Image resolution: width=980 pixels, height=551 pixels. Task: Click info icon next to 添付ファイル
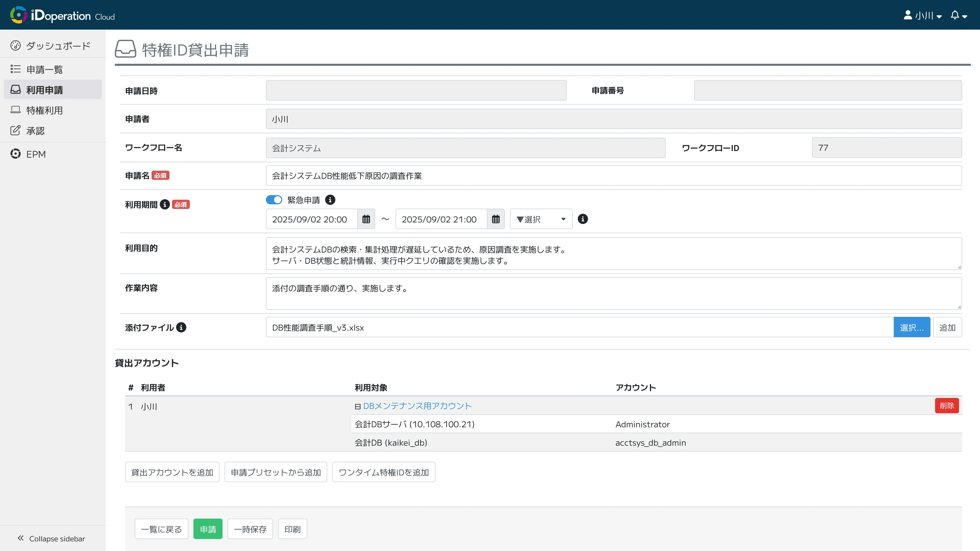181,327
